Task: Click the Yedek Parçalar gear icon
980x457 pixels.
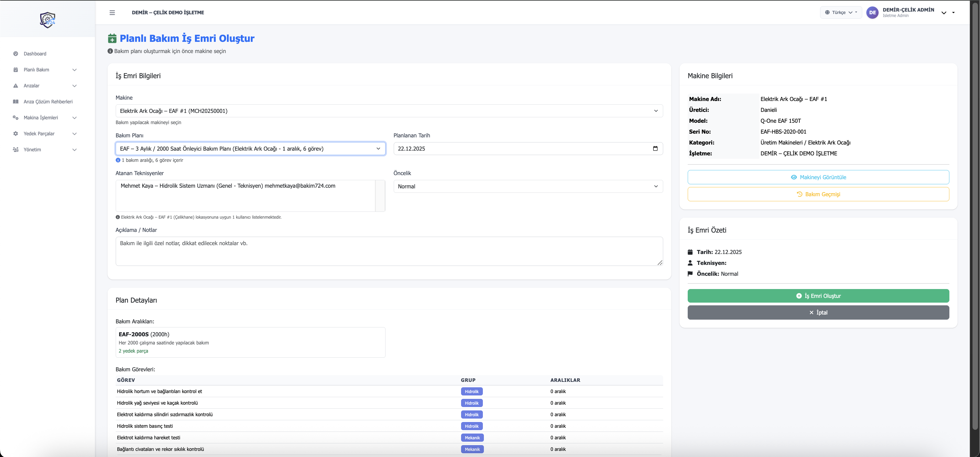Action: [16, 133]
